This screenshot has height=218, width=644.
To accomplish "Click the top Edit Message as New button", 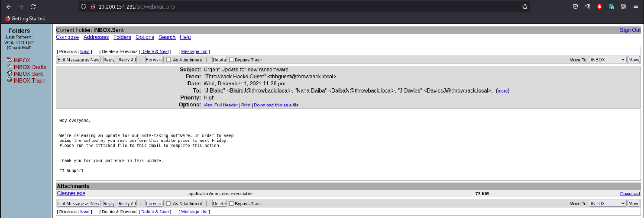I will point(79,60).
